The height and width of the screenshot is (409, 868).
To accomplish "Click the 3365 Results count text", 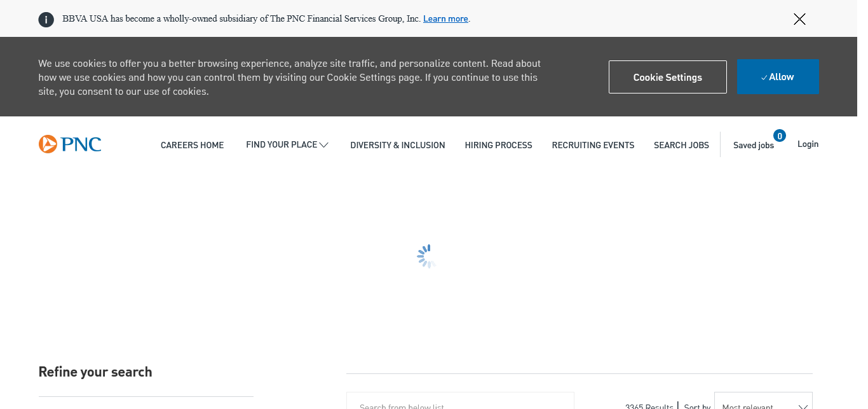I will pos(649,406).
